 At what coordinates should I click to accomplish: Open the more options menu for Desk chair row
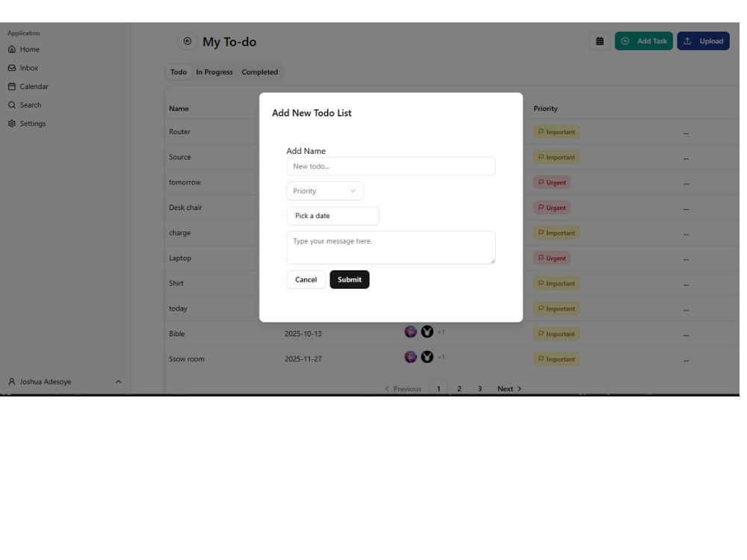point(686,208)
